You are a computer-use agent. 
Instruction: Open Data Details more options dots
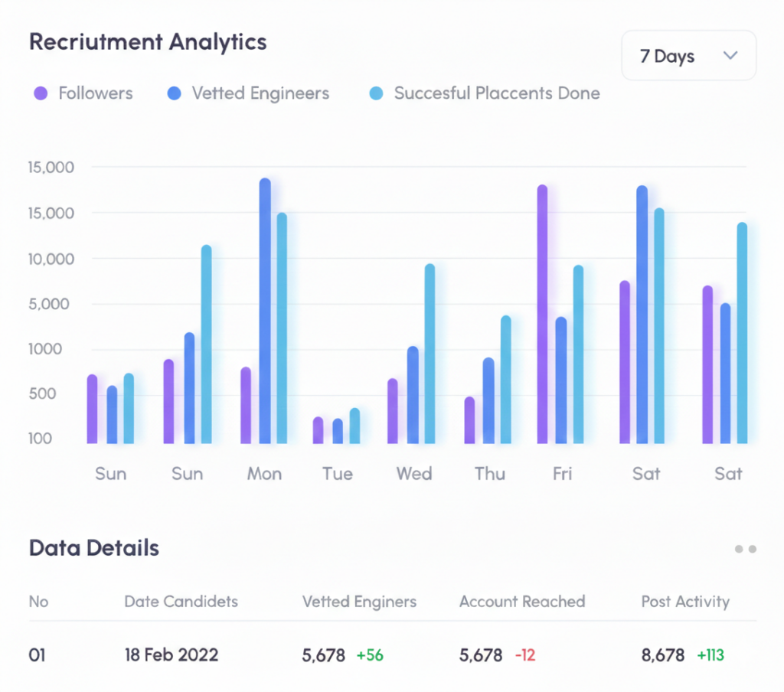pos(745,549)
